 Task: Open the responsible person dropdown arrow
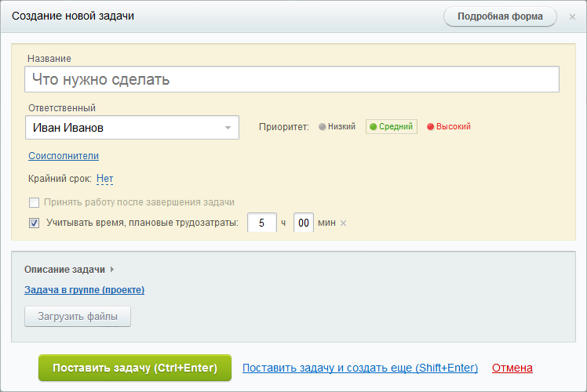[228, 128]
